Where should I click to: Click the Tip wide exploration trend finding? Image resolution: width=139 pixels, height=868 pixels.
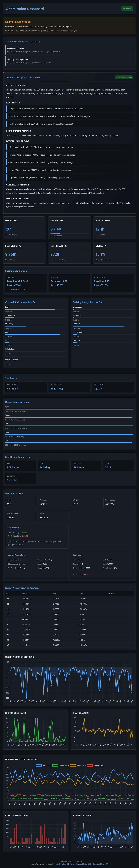(70, 178)
